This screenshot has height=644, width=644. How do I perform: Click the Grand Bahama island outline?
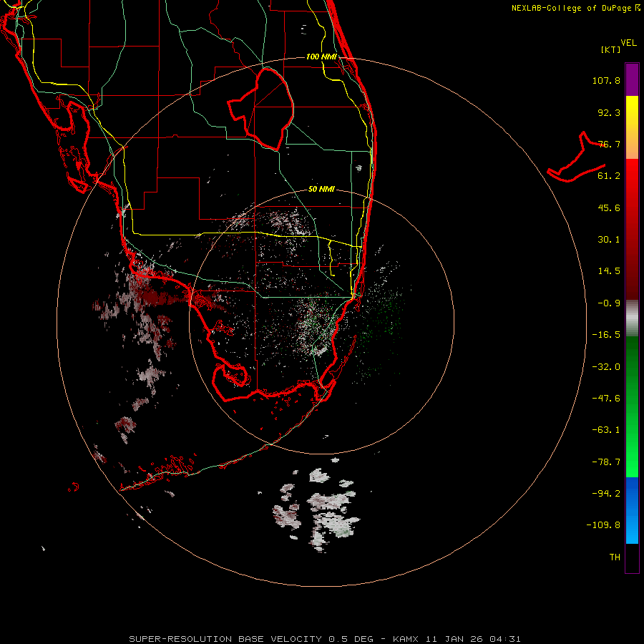pos(576,157)
